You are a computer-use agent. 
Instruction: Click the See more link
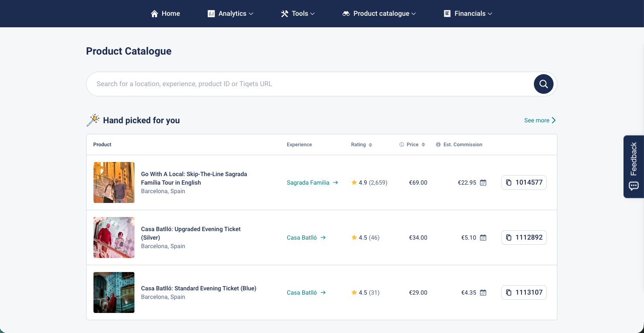[x=540, y=120]
